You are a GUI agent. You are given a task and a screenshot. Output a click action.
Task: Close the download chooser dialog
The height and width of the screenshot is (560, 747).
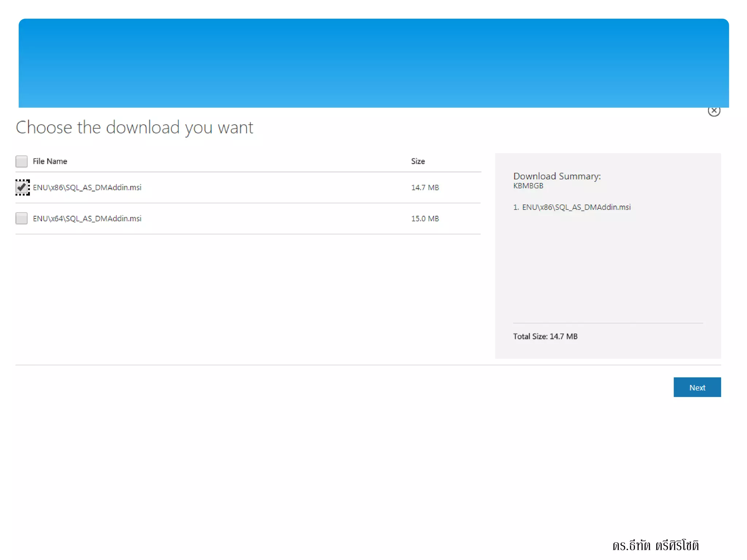(713, 111)
